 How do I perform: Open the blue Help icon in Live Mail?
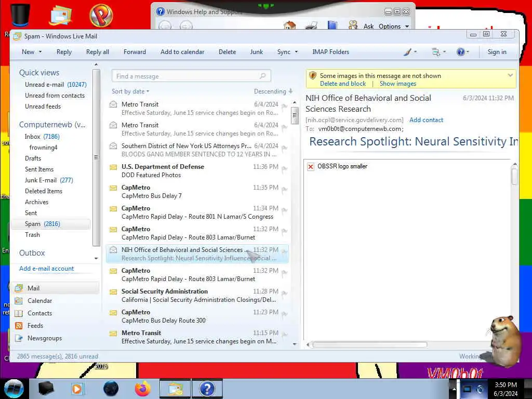pyautogui.click(x=460, y=52)
